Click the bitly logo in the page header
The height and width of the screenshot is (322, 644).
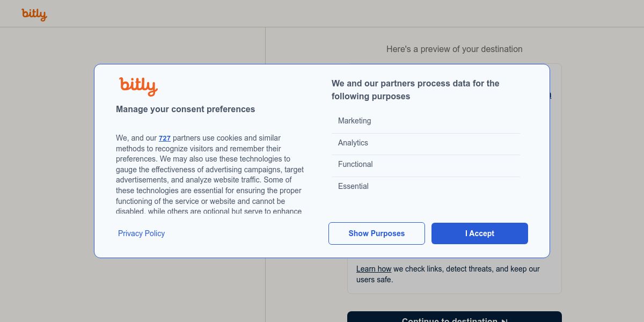34,14
